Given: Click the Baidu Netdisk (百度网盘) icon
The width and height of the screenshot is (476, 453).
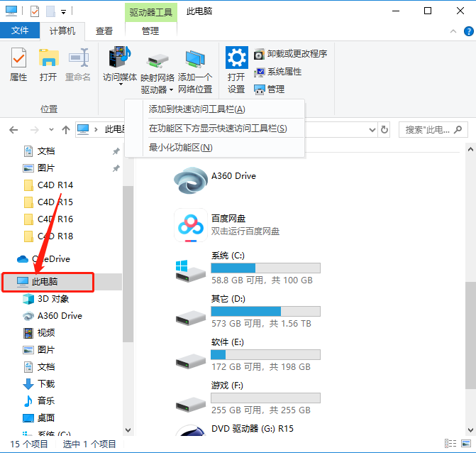Looking at the screenshot, I should pyautogui.click(x=191, y=225).
